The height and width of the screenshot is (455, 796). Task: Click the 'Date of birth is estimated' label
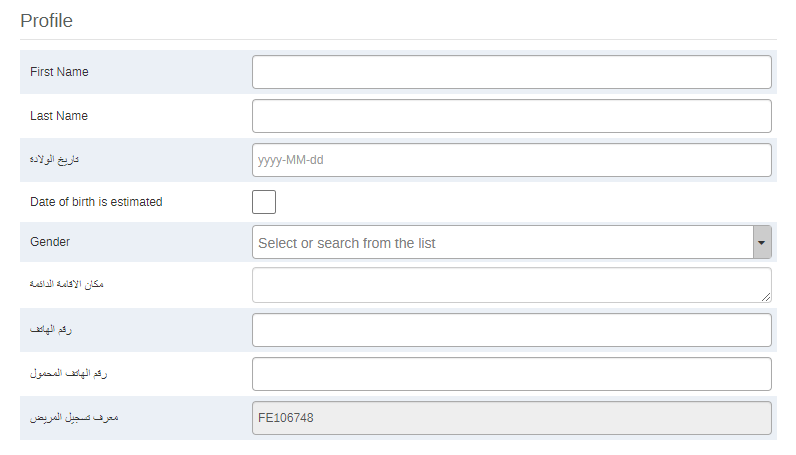click(96, 202)
